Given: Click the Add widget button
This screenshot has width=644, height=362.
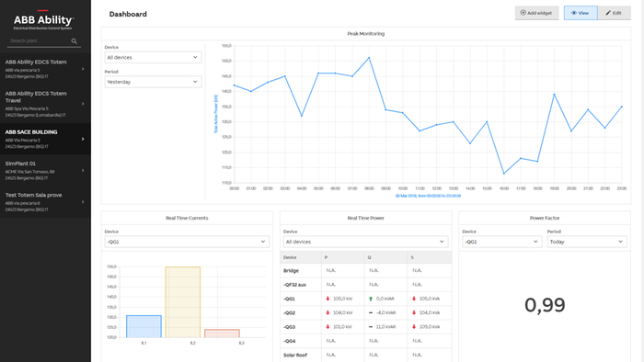Looking at the screenshot, I should pos(536,13).
